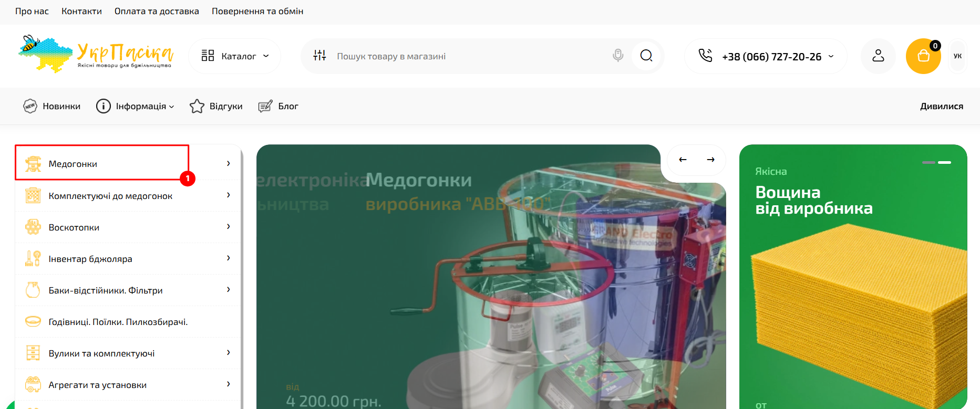Select second slide indicator on Вощина banner
Screen dimensions: 980x409
click(945, 163)
